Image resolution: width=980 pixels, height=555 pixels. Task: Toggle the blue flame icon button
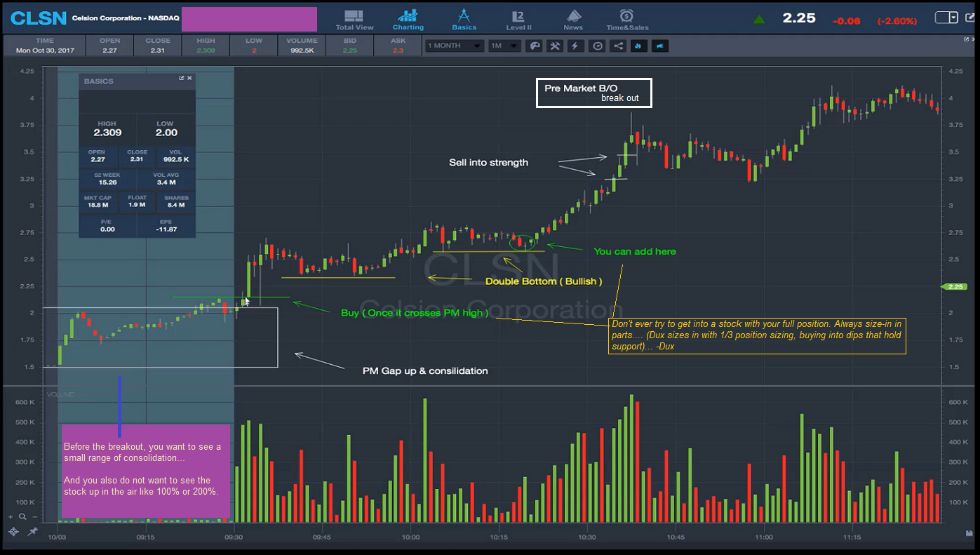(x=639, y=46)
